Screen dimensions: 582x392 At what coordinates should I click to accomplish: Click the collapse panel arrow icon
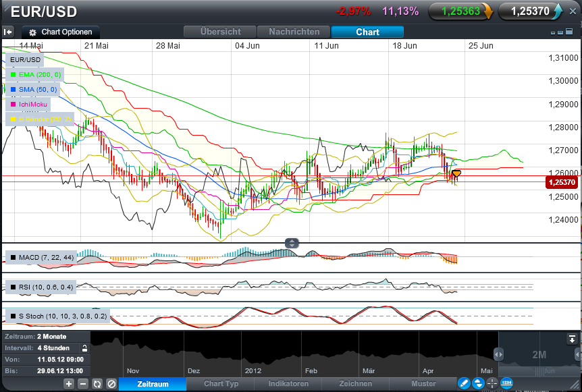[8, 32]
